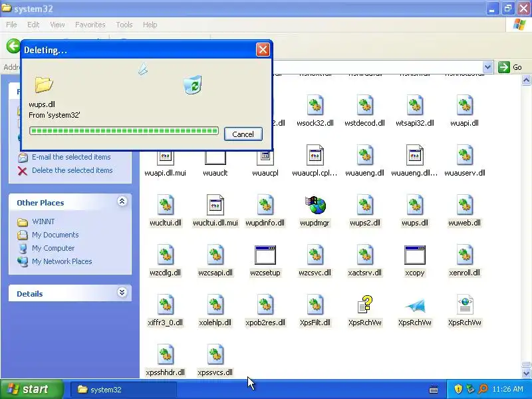This screenshot has height=399, width=532.
Task: Select the wstdecod.dll file icon
Action: coord(364,105)
